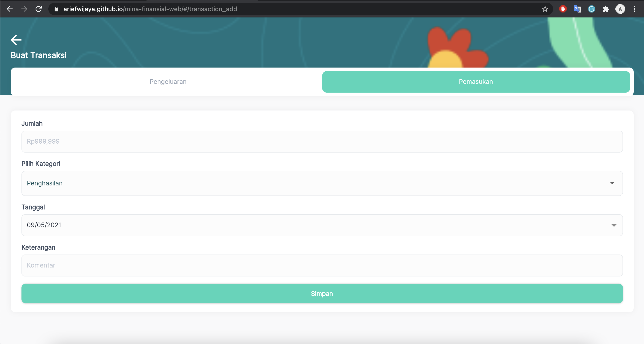Open the Tanggal date dropdown arrow
Image resolution: width=644 pixels, height=344 pixels.
pos(614,225)
